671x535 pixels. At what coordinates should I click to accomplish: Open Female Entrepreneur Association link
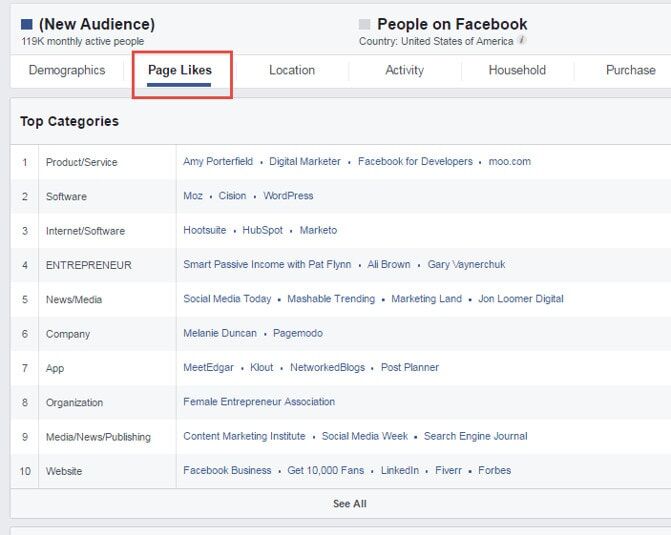pos(259,401)
